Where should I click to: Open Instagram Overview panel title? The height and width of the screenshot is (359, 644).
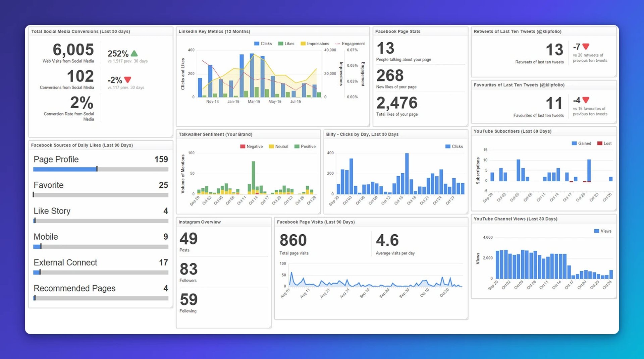[x=200, y=222]
